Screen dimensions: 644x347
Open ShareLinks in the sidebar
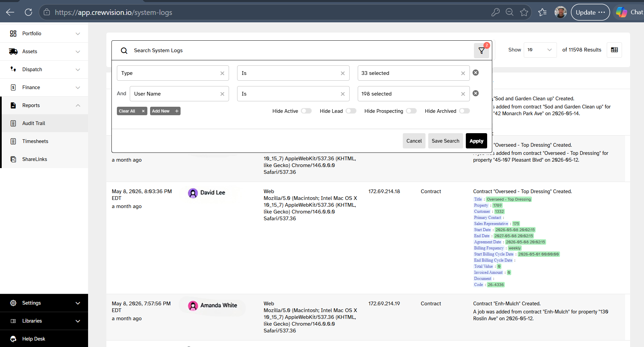45,159
